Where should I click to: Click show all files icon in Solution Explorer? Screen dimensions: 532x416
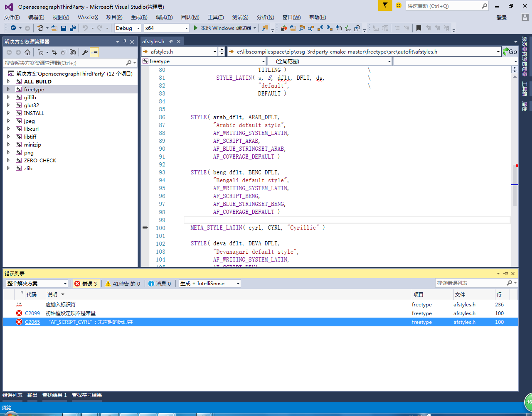pos(73,52)
